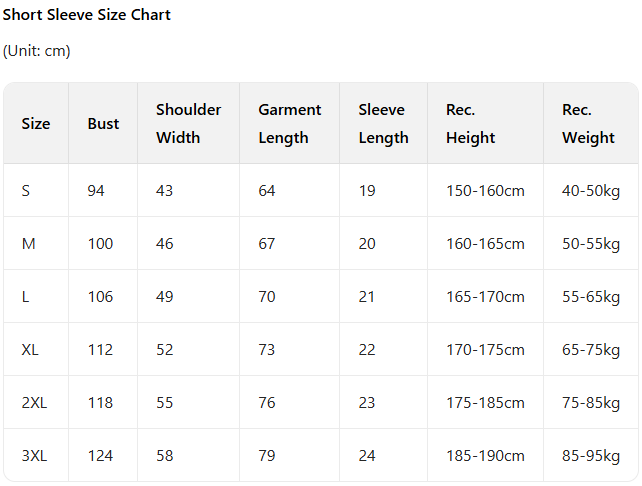Click the Rec. Height column header

(471, 124)
